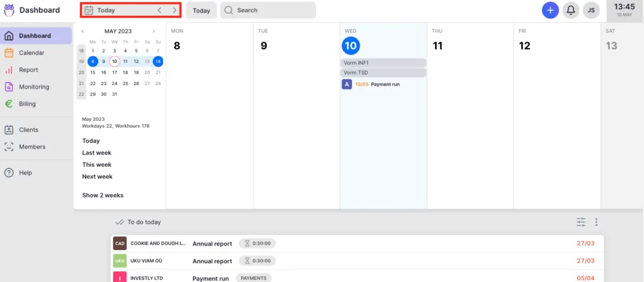Screen dimensions: 644x282
Task: Click week number 20 in mini calendar
Action: [81, 72]
